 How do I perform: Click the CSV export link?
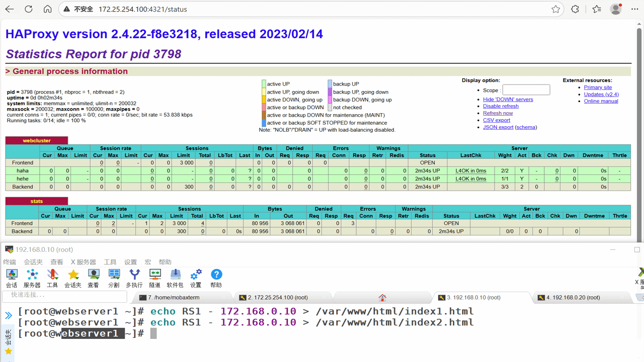coord(497,121)
